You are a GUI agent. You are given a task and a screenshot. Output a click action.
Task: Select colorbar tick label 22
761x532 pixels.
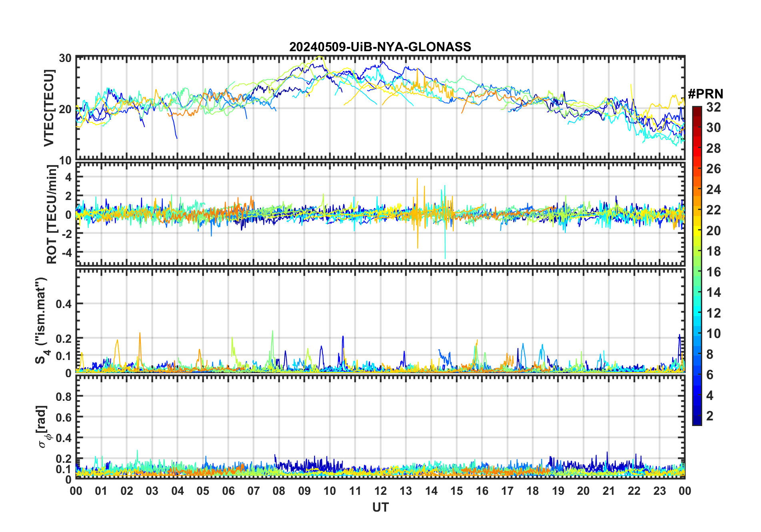(x=713, y=210)
